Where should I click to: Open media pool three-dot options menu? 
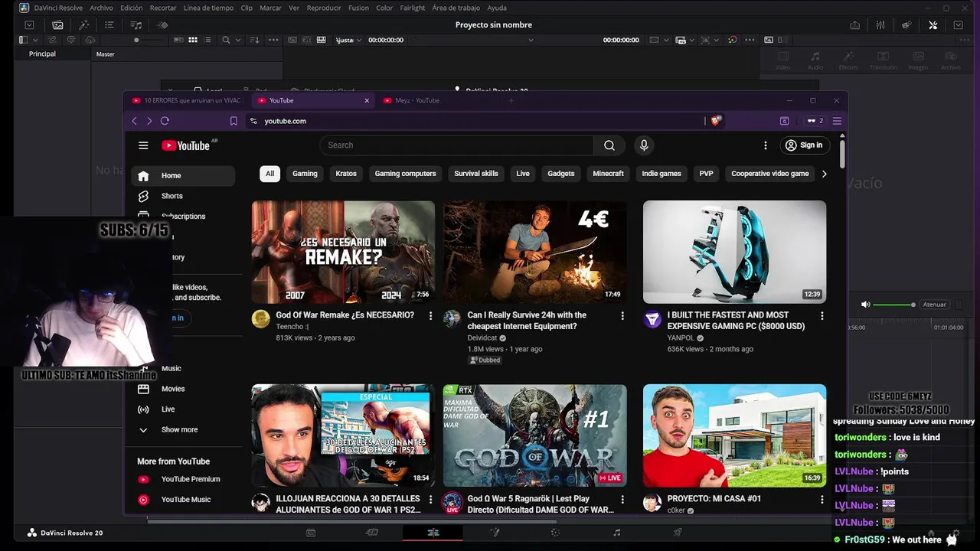click(273, 40)
